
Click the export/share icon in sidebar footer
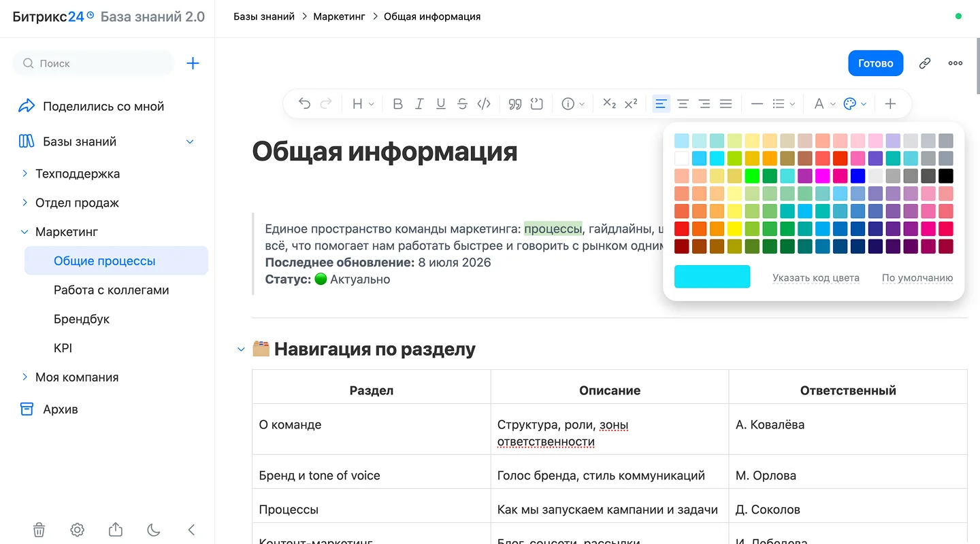pyautogui.click(x=116, y=530)
